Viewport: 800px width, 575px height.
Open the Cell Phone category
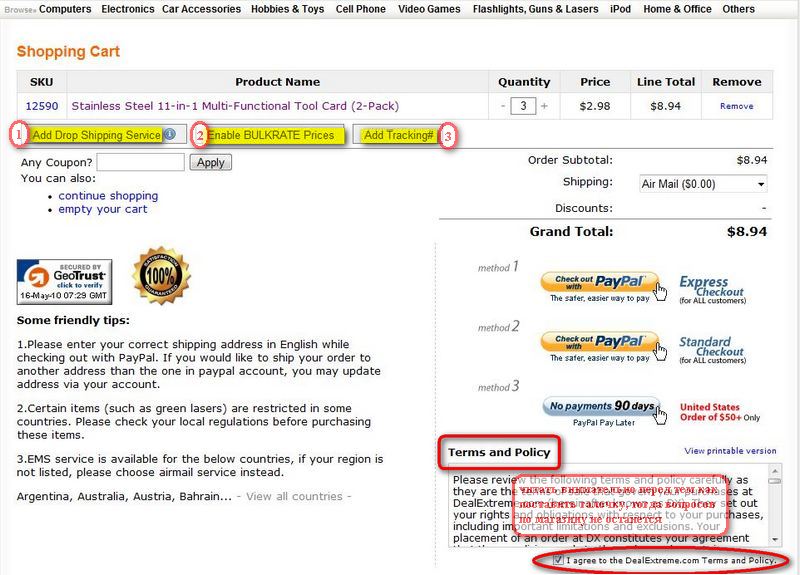(360, 9)
